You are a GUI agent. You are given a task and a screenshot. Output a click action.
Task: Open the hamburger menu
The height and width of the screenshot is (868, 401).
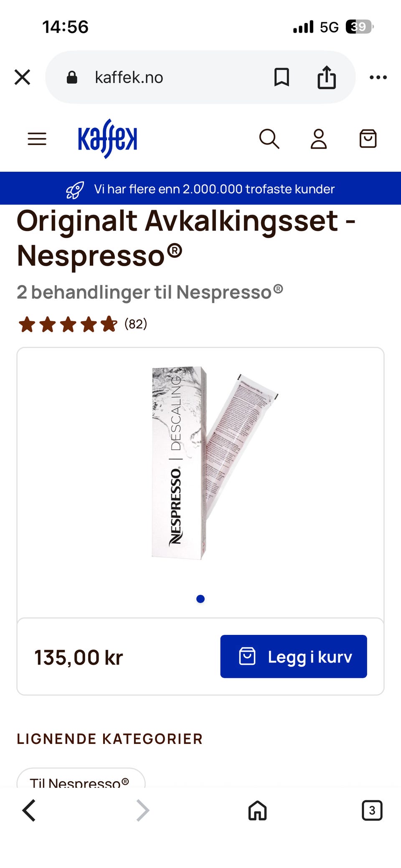[x=37, y=139]
